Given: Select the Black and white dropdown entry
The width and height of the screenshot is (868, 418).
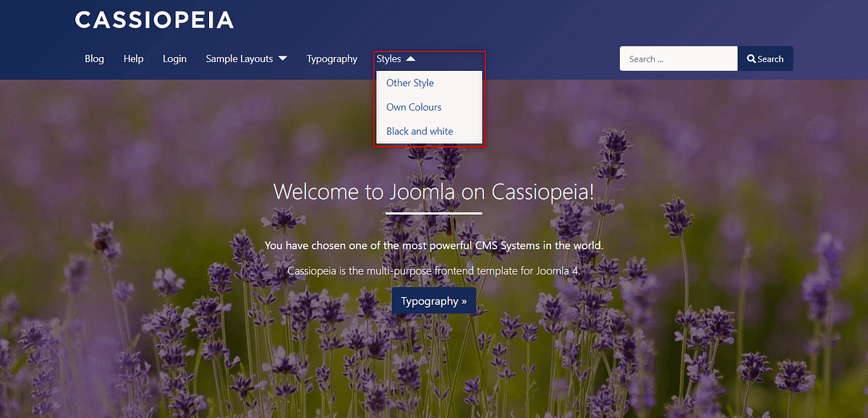Looking at the screenshot, I should [420, 131].
